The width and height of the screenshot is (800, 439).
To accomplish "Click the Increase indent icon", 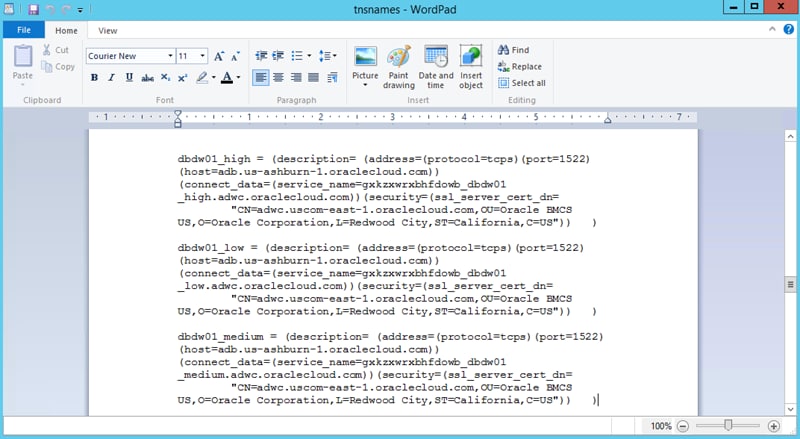I will coord(278,56).
